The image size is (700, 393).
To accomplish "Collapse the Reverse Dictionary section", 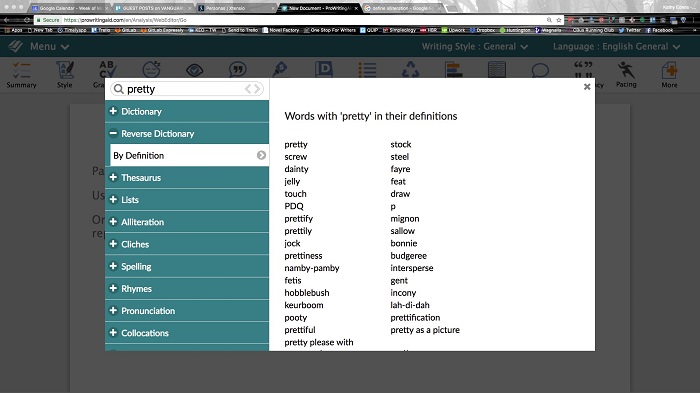I will pos(187,133).
